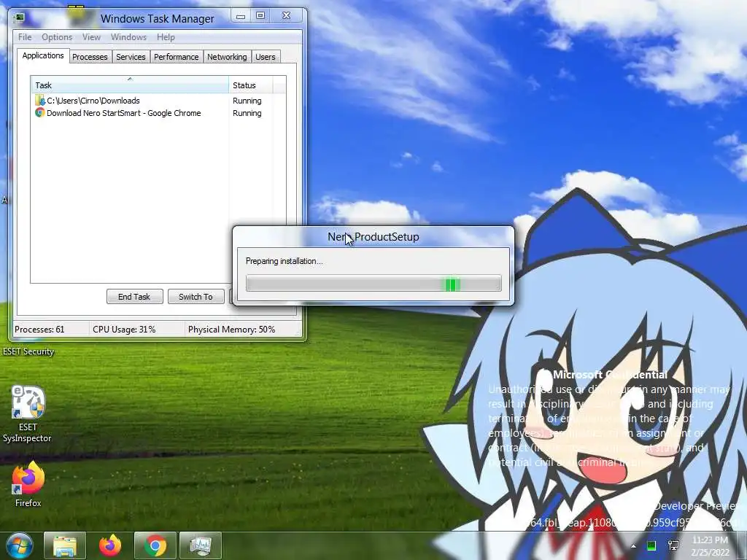
Task: Click the network tray icon
Action: (673, 545)
